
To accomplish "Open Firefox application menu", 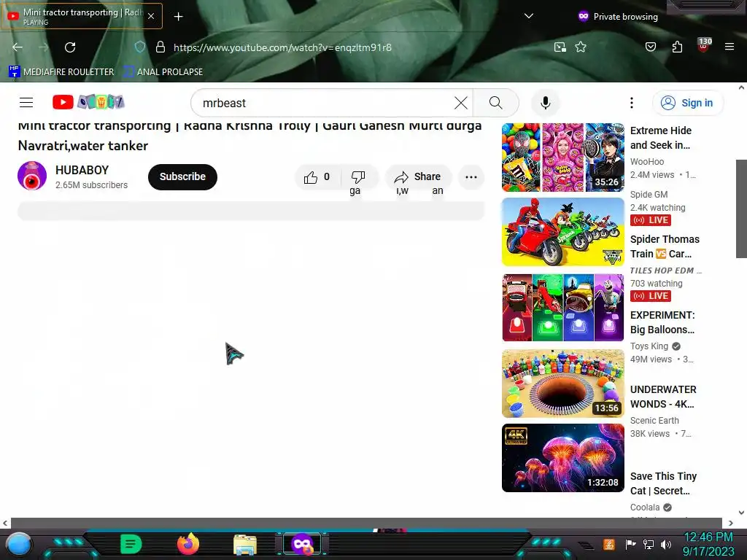I will (729, 47).
